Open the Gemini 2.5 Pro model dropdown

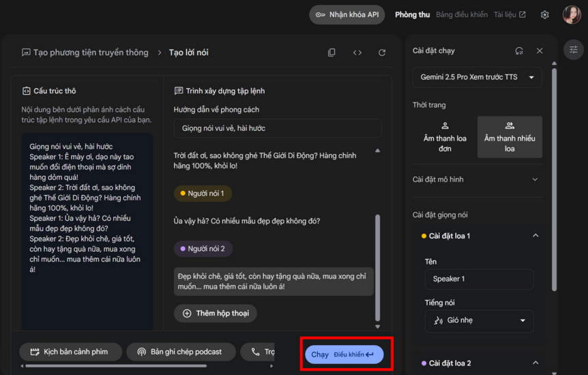[x=477, y=77]
